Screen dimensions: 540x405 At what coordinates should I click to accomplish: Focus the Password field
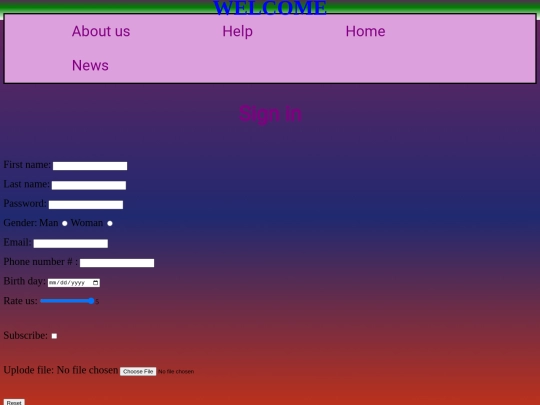click(86, 205)
